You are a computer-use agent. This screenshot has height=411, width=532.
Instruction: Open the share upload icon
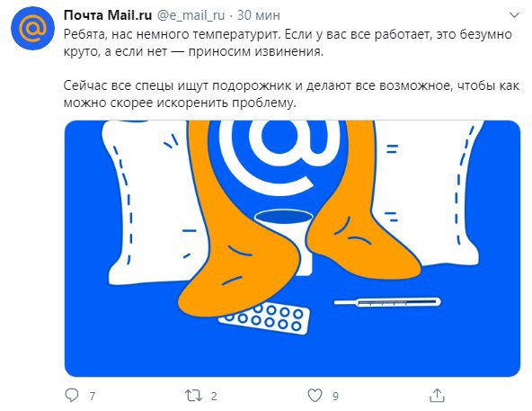[437, 396]
